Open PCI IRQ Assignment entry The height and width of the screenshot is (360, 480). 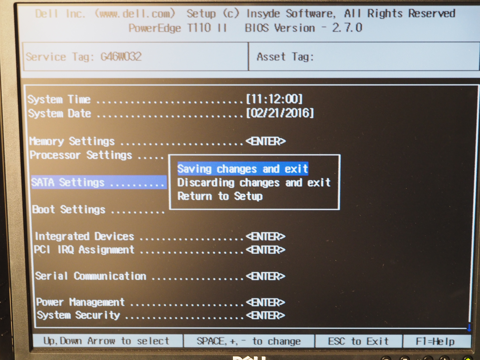click(160, 250)
